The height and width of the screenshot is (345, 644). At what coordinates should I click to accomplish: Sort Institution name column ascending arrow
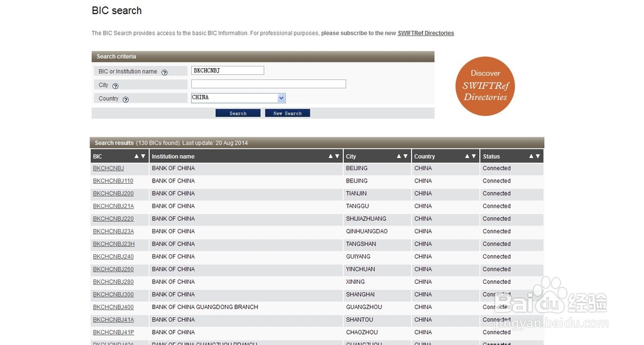click(330, 156)
